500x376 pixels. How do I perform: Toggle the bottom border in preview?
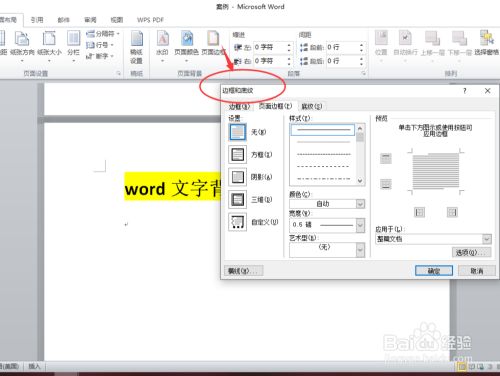click(x=386, y=184)
